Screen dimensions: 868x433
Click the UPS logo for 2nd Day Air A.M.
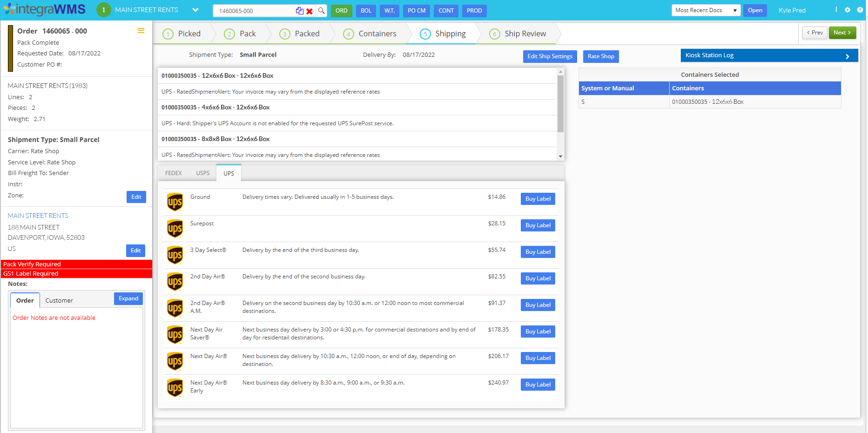[x=175, y=308]
